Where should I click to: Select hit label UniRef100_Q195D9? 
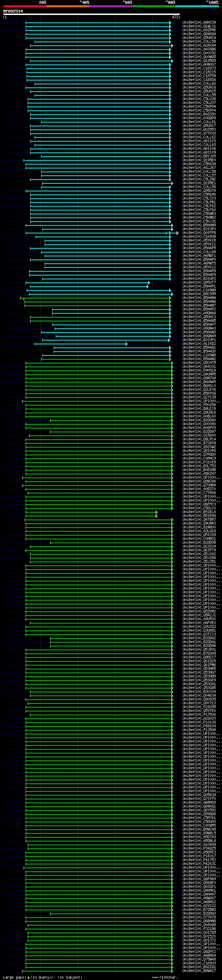[199, 61]
